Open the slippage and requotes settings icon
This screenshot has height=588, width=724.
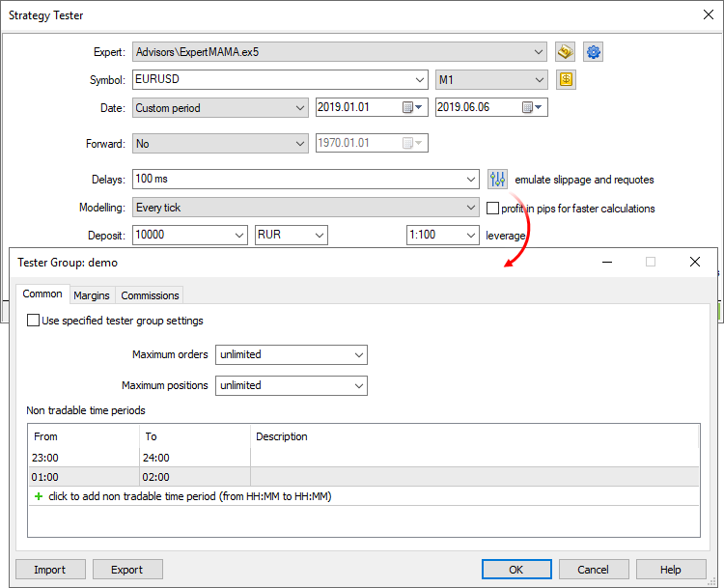click(x=497, y=180)
